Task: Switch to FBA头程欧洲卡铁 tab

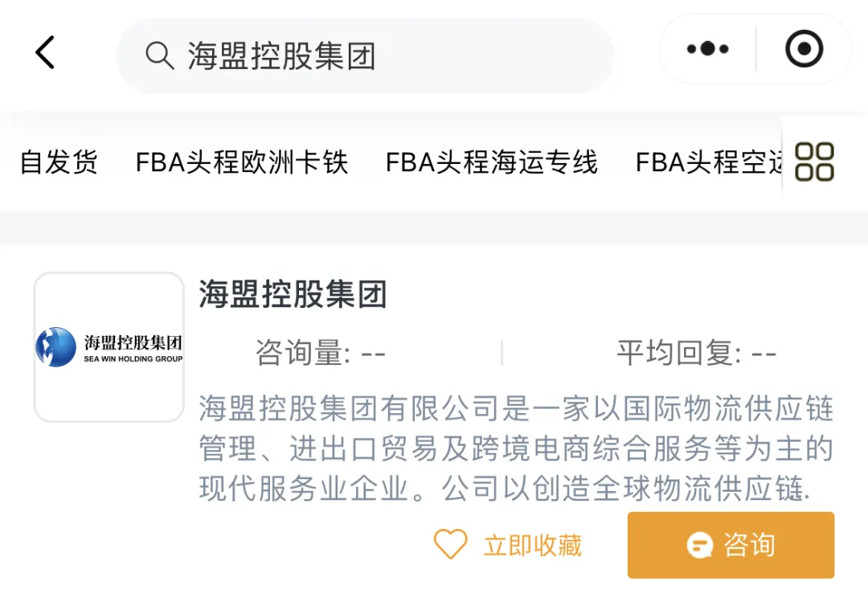Action: pos(241,162)
